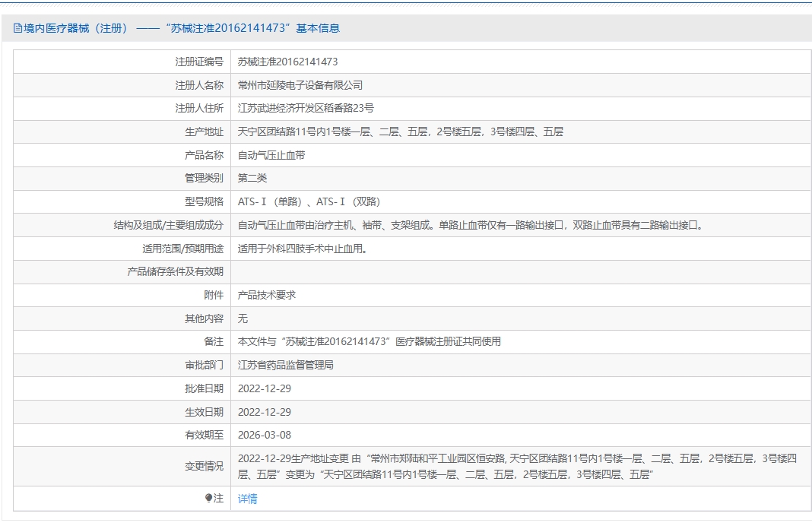Select the structure description 自动气压止血带由治疗主机
This screenshot has height=526, width=812.
tap(470, 225)
